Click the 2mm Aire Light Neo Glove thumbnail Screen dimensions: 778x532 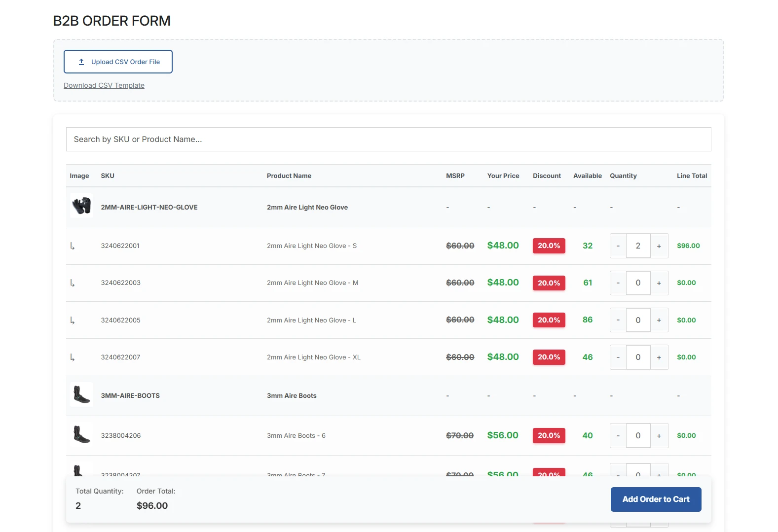[81, 206]
